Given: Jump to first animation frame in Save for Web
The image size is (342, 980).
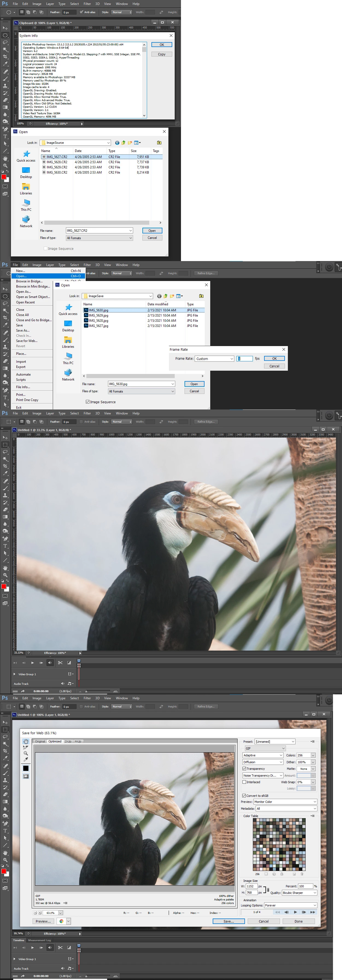Looking at the screenshot, I should (x=277, y=912).
